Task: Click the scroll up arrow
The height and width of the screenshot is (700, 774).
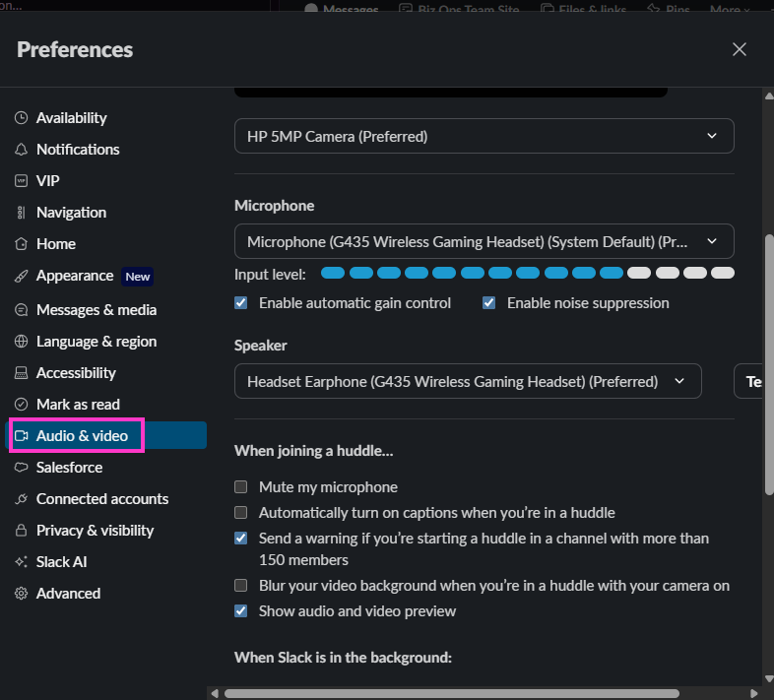Action: pos(769,95)
